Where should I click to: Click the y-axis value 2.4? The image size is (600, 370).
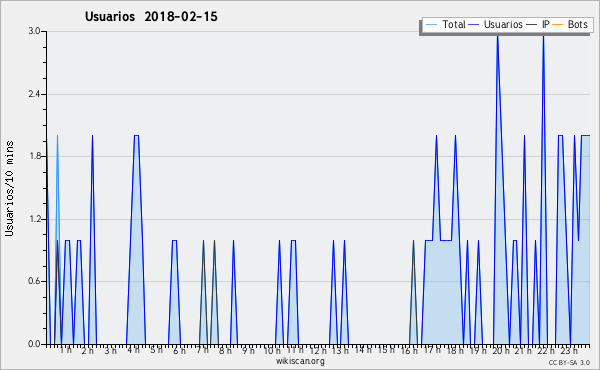(34, 94)
